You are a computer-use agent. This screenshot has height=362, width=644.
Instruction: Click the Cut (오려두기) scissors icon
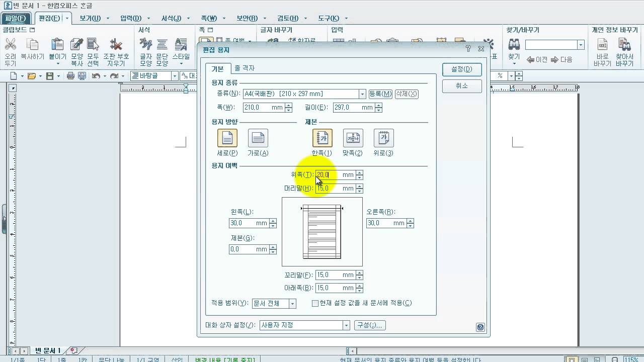point(10,45)
